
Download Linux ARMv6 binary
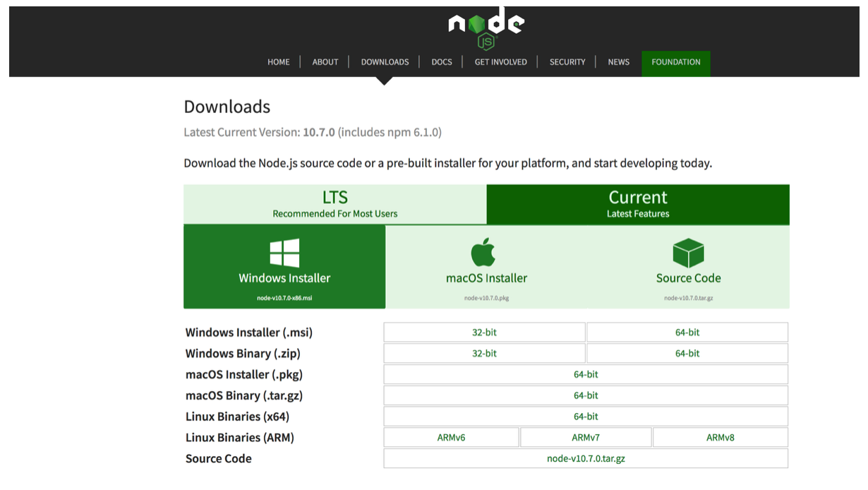[451, 438]
